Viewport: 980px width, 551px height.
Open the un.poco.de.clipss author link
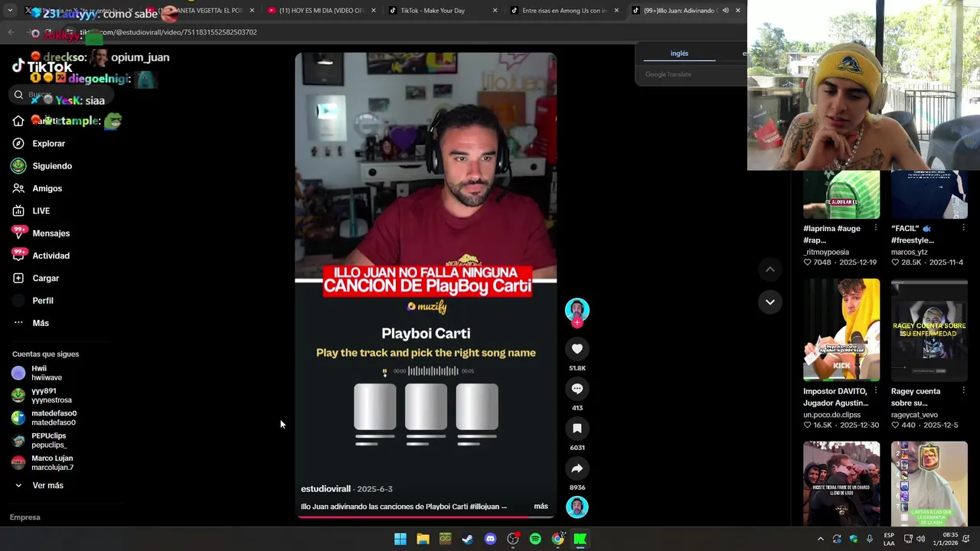pos(831,415)
